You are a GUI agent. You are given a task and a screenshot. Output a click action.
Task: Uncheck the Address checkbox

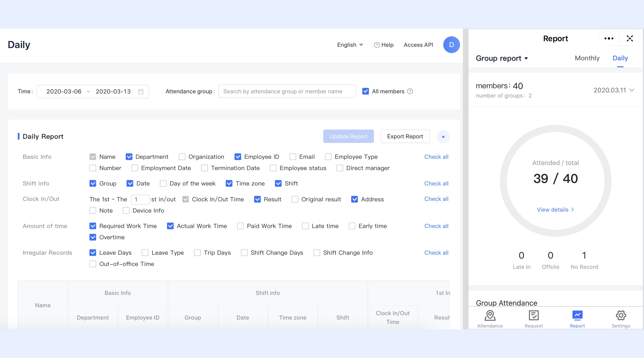pyautogui.click(x=354, y=199)
